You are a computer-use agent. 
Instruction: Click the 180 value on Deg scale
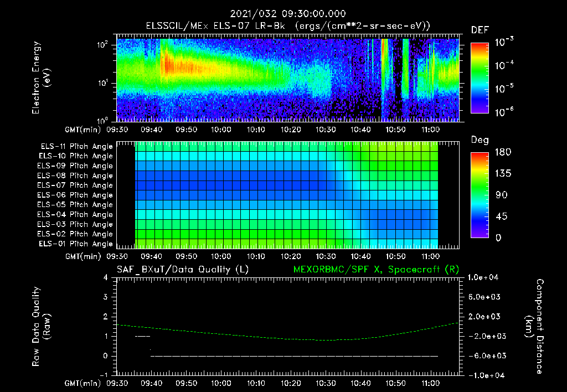click(x=503, y=152)
